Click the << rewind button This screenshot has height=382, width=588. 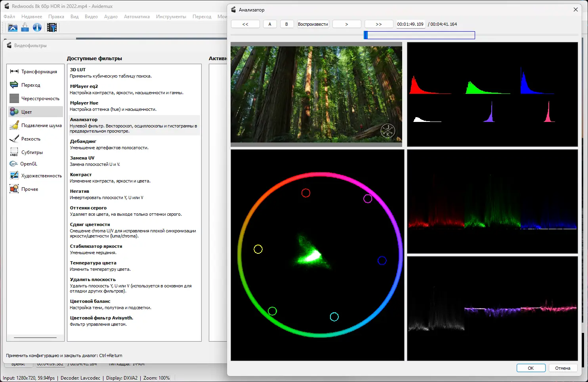[245, 24]
